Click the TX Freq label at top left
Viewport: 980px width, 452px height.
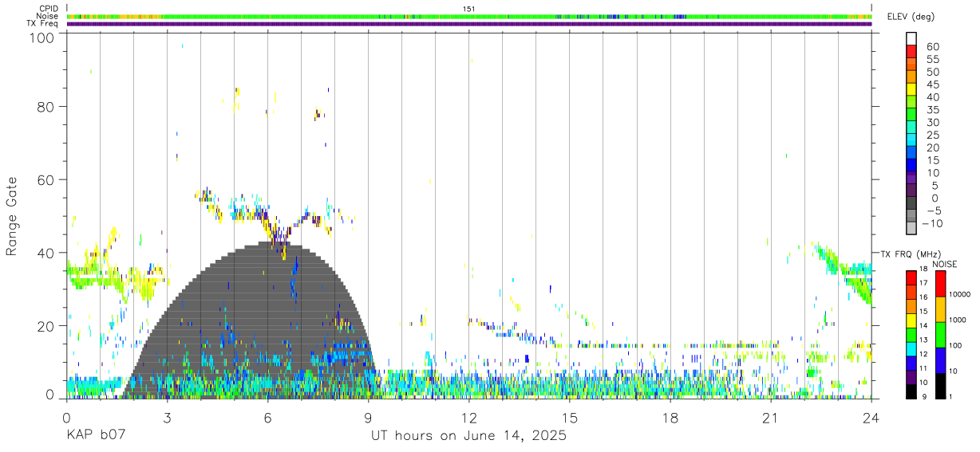click(42, 24)
